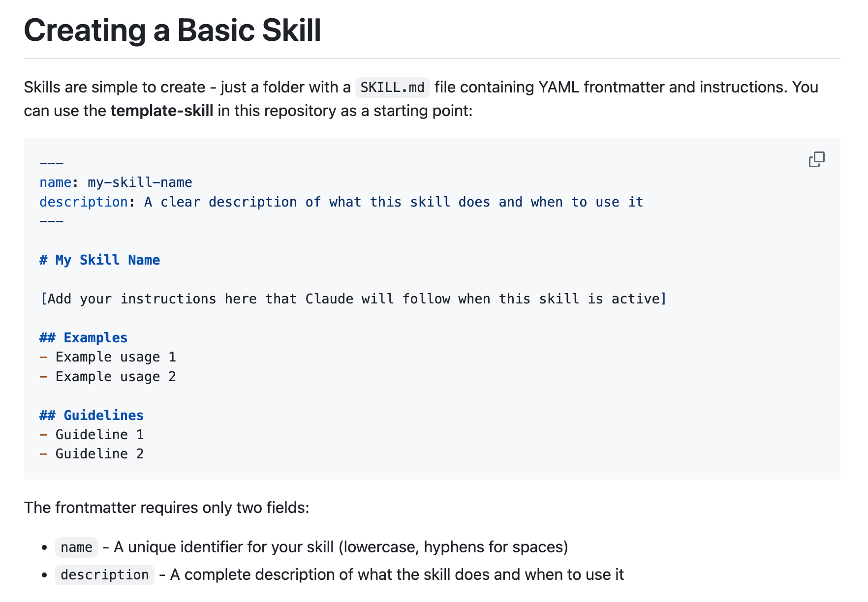The height and width of the screenshot is (602, 868).
Task: Click the "description" key in the code block
Action: tap(84, 202)
